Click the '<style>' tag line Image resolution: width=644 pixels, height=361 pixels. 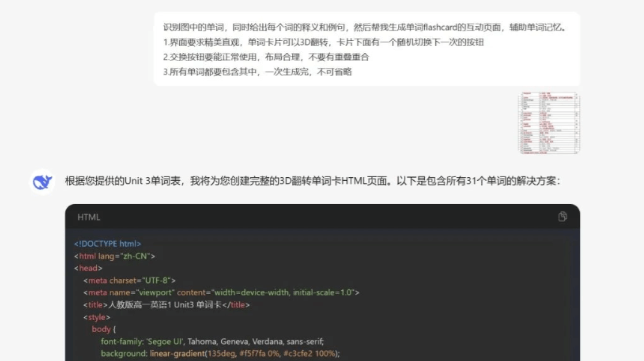(x=97, y=317)
